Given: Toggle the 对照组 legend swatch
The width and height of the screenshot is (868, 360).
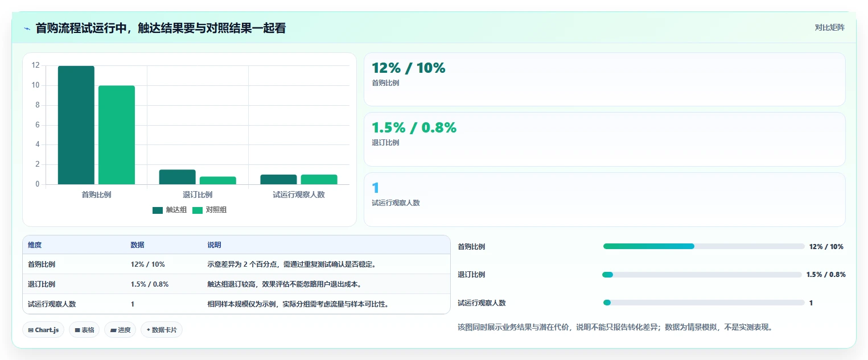Looking at the screenshot, I should click(198, 210).
